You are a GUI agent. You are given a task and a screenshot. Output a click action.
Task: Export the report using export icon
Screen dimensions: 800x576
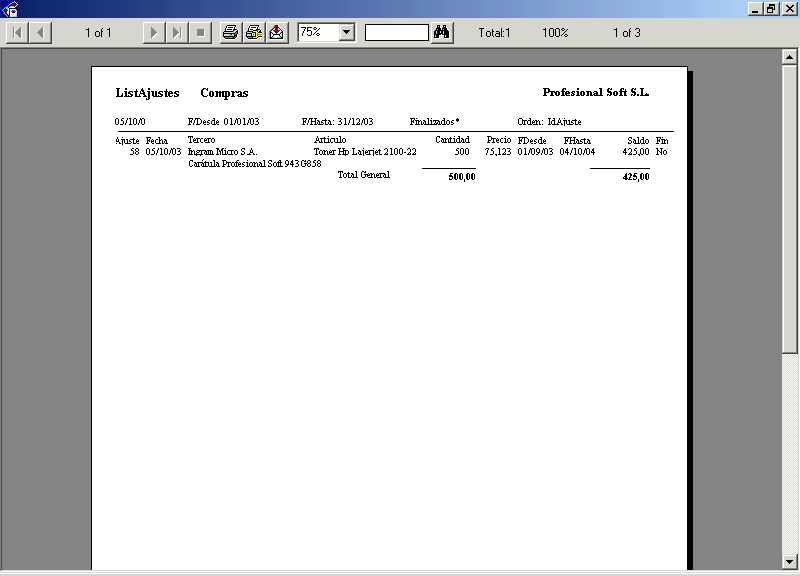[276, 33]
